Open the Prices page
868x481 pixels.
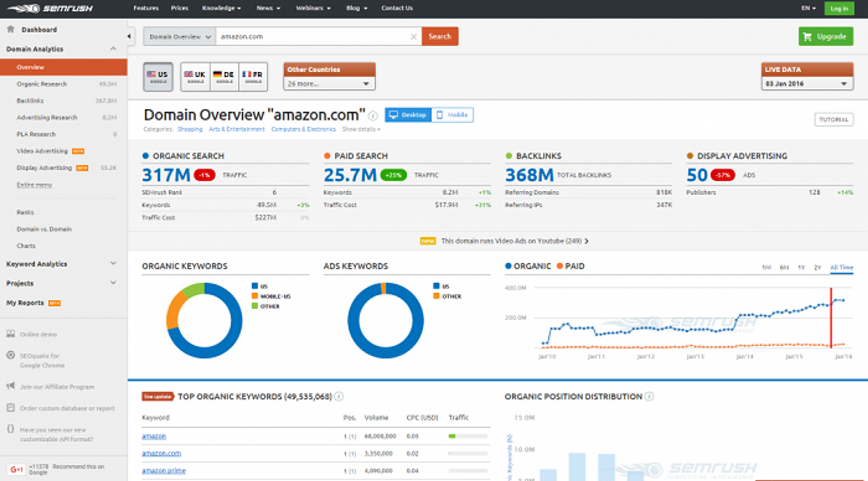click(x=179, y=8)
